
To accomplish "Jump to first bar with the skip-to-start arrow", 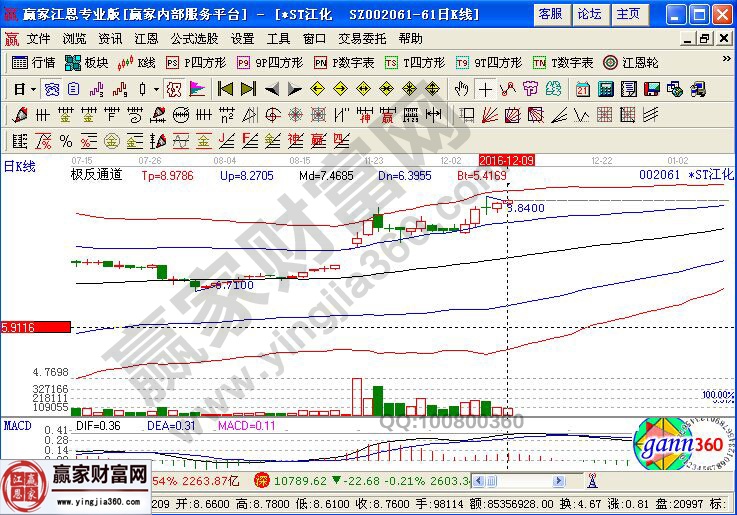I will point(225,88).
